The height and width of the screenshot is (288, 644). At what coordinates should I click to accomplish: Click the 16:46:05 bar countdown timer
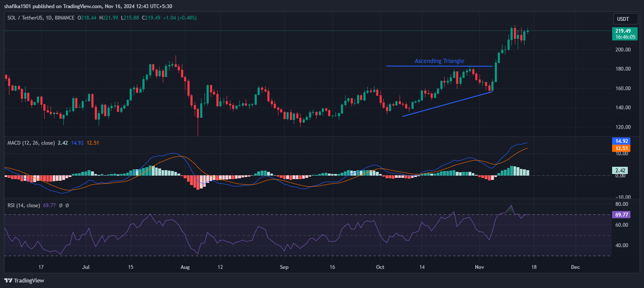click(x=625, y=37)
